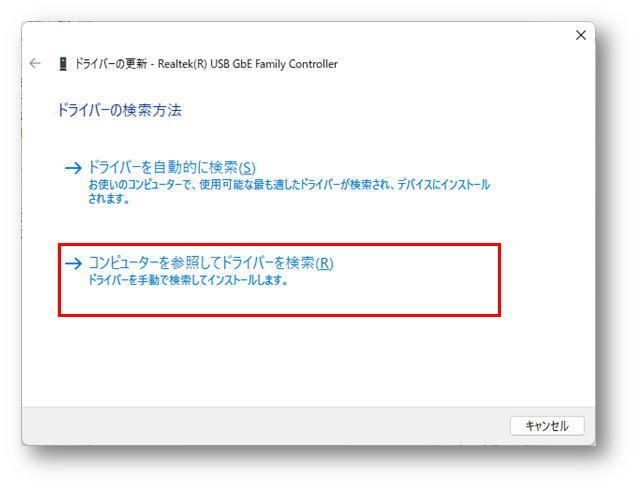Click the ドライバーの検索方法 heading
The image size is (638, 488).
click(x=119, y=110)
